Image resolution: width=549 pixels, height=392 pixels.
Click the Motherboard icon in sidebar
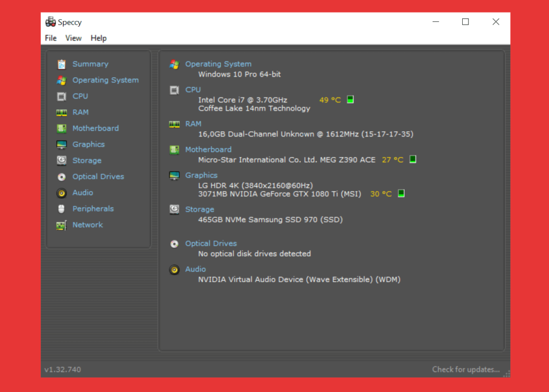[x=62, y=129]
